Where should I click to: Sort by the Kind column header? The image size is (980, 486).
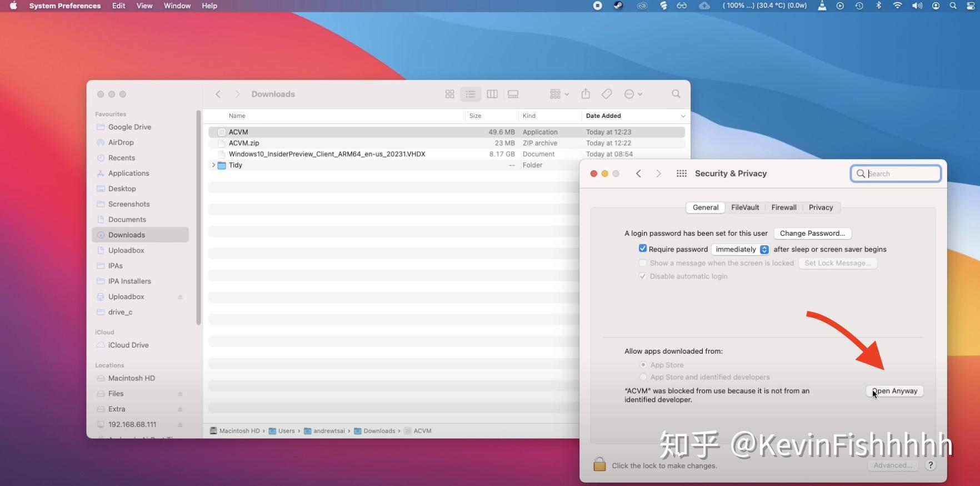click(529, 116)
